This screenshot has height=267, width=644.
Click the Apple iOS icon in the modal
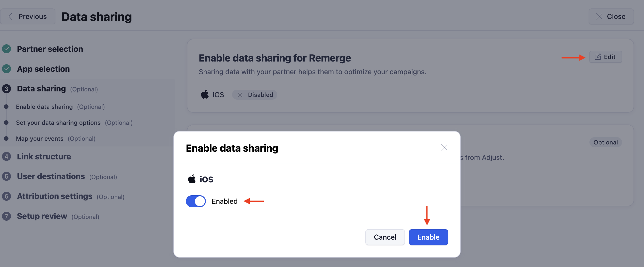point(192,179)
